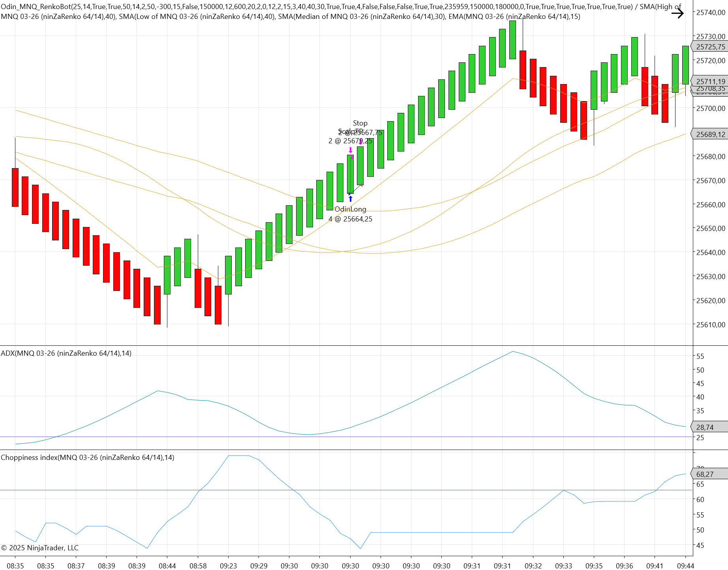Click the 08:58 time axis label
This screenshot has width=728, height=570.
coord(198,566)
